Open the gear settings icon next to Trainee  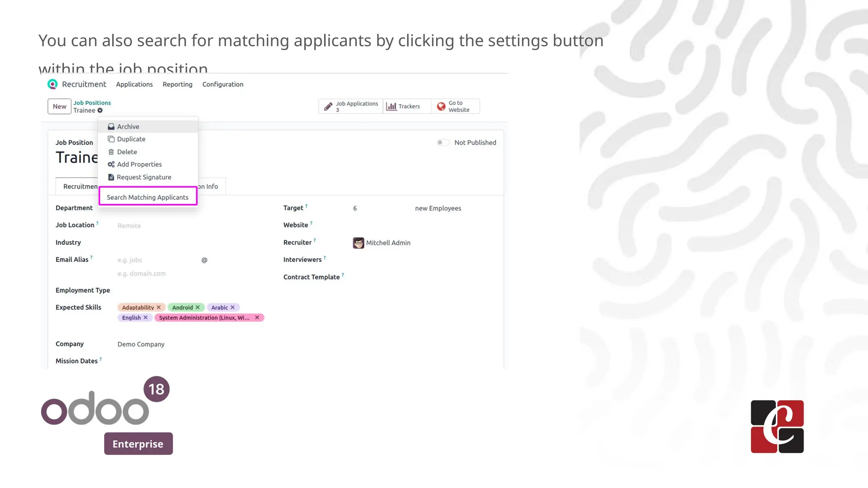point(100,111)
